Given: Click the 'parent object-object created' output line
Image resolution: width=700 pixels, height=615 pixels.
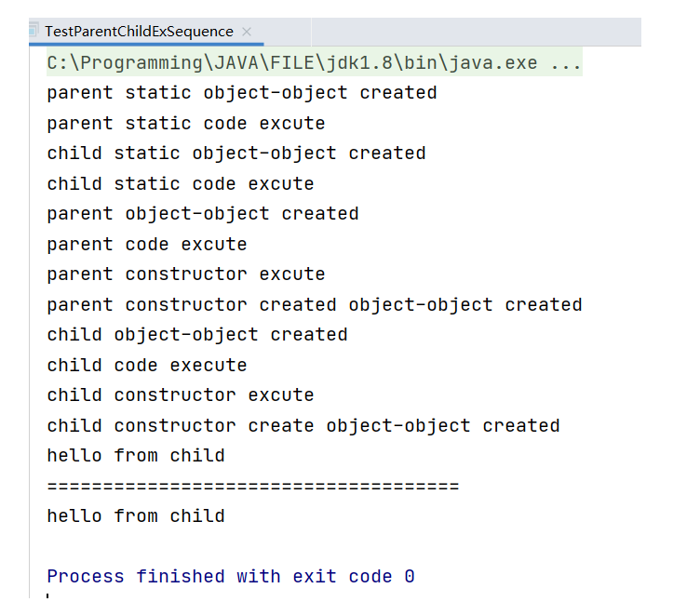Looking at the screenshot, I should pos(203,214).
